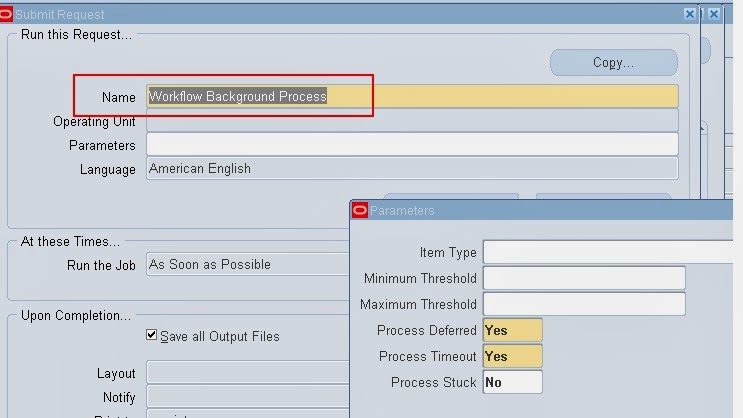Click the Upon Completion... group label

[x=76, y=316]
